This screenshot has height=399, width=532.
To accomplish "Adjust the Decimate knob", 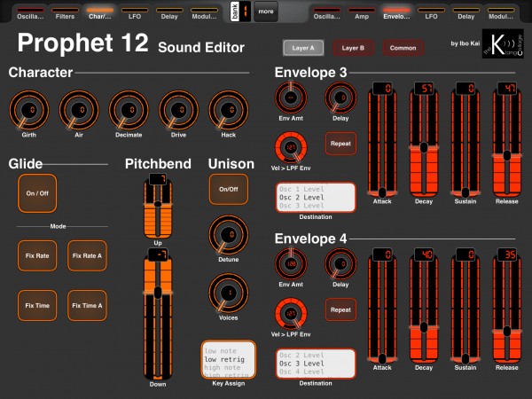I will 129,110.
